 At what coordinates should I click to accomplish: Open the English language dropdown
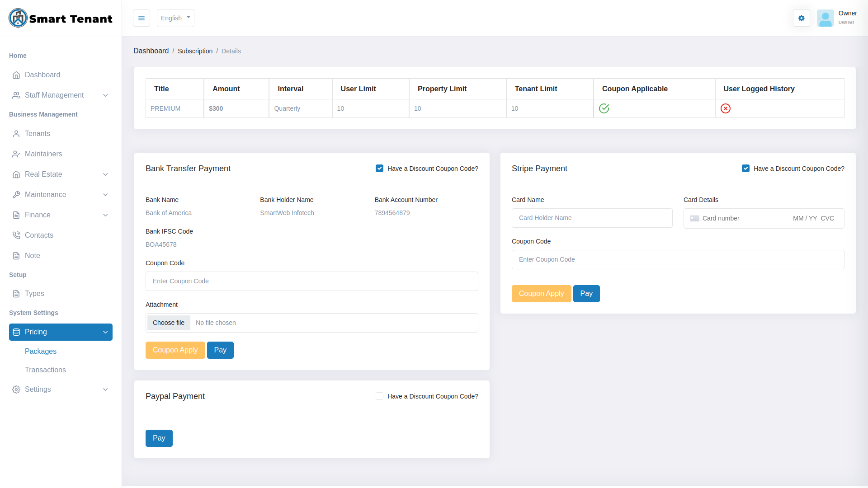coord(175,18)
